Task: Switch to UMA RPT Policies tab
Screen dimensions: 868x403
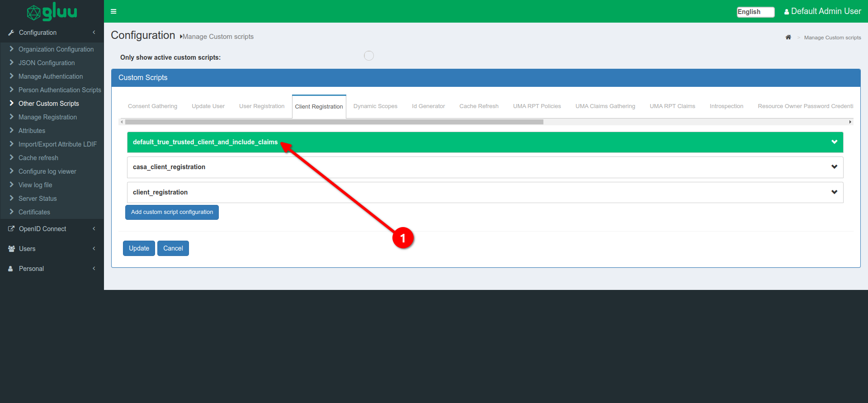Action: point(537,106)
